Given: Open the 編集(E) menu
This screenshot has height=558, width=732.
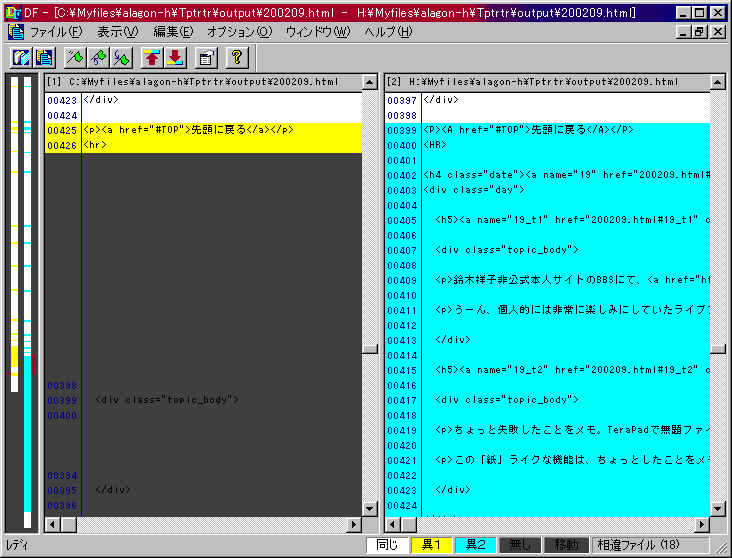Looking at the screenshot, I should point(173,32).
